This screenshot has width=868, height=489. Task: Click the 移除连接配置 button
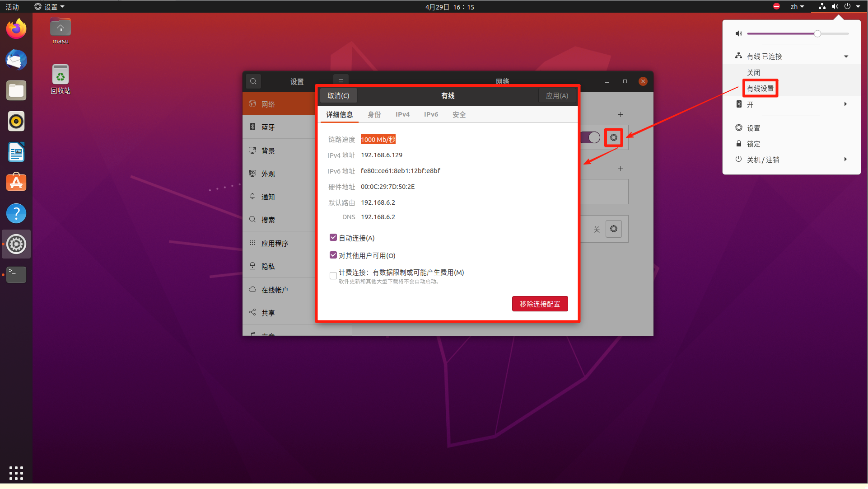540,304
